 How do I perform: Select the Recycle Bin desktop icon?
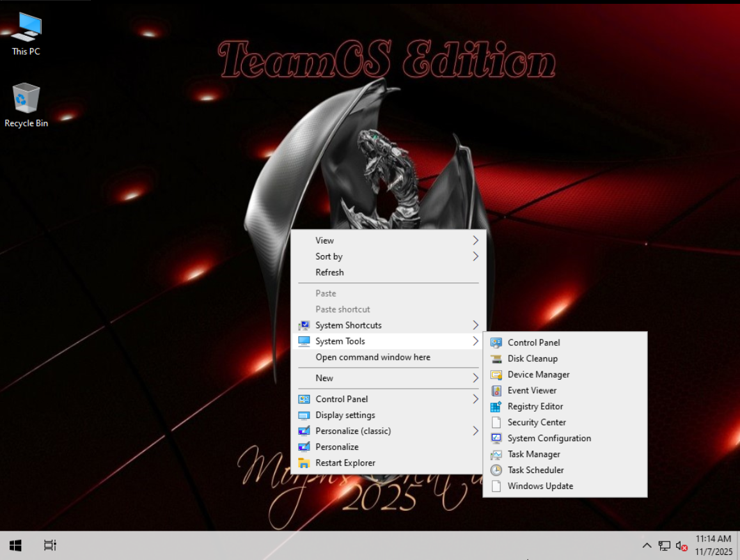coord(26,100)
